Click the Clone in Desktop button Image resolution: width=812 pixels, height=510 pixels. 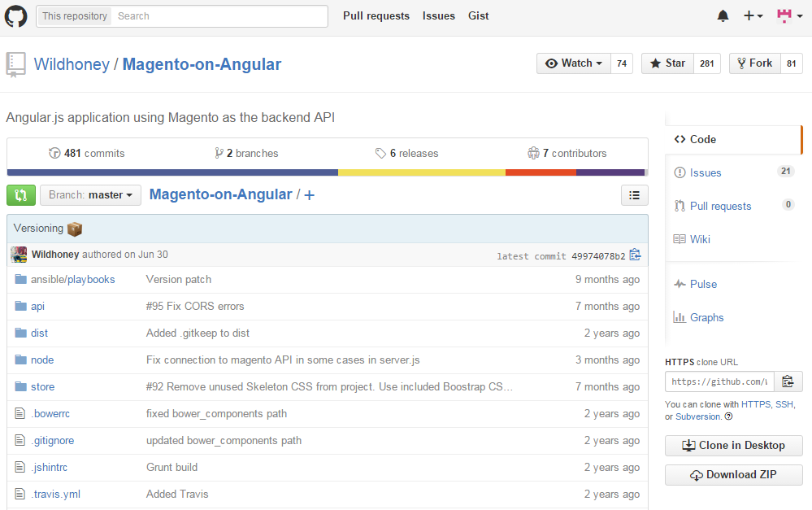coord(734,446)
